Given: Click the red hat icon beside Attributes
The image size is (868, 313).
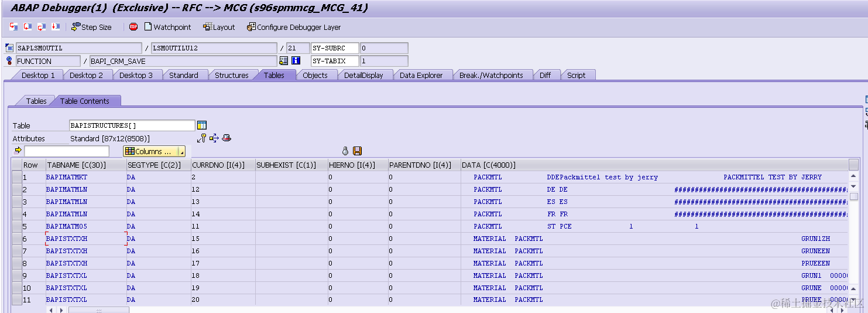Looking at the screenshot, I should click(227, 138).
